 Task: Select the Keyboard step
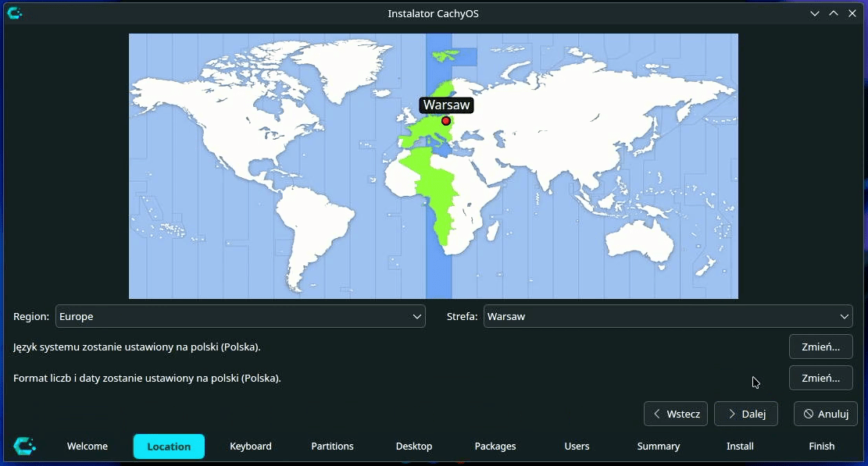coord(251,446)
